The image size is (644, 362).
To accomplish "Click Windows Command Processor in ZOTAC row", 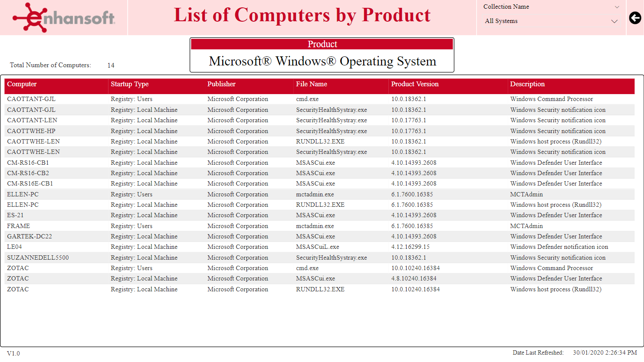I will [x=552, y=268].
